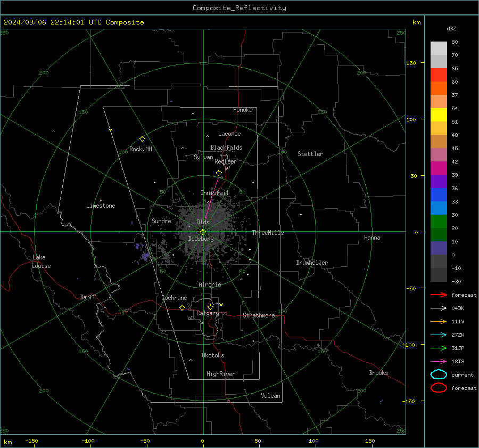Image resolution: width=479 pixels, height=448 pixels.
Task: Click the Cochrane city label
Action: (x=174, y=298)
